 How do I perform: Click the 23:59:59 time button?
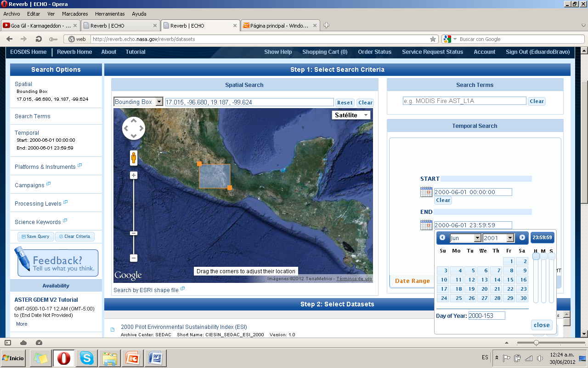coord(542,238)
